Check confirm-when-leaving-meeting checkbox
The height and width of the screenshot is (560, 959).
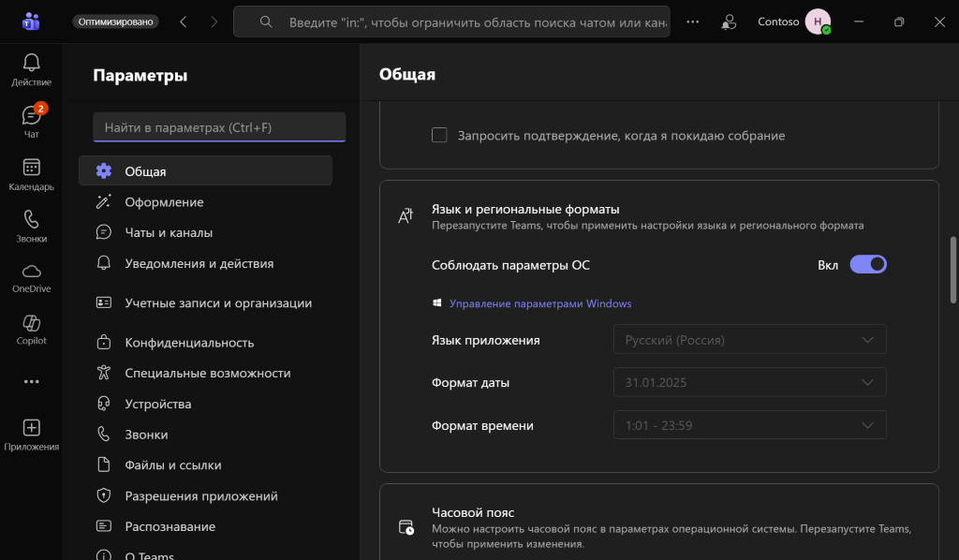[439, 135]
